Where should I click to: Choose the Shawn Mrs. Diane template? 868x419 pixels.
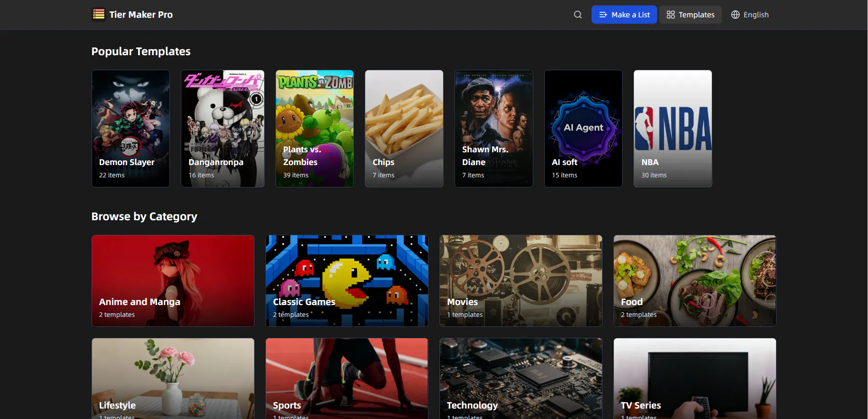pyautogui.click(x=494, y=129)
